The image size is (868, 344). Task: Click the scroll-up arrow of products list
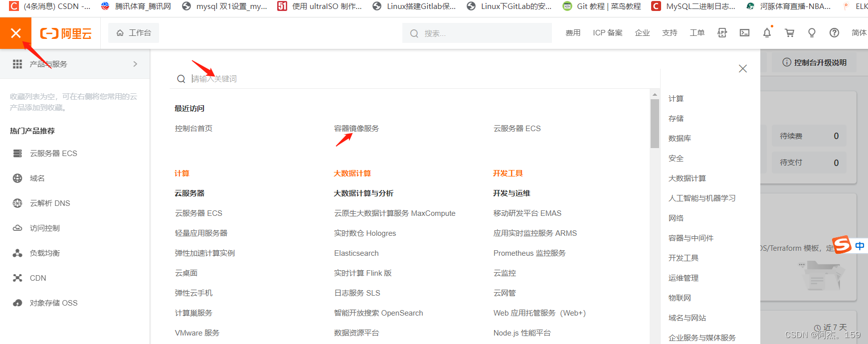click(655, 94)
